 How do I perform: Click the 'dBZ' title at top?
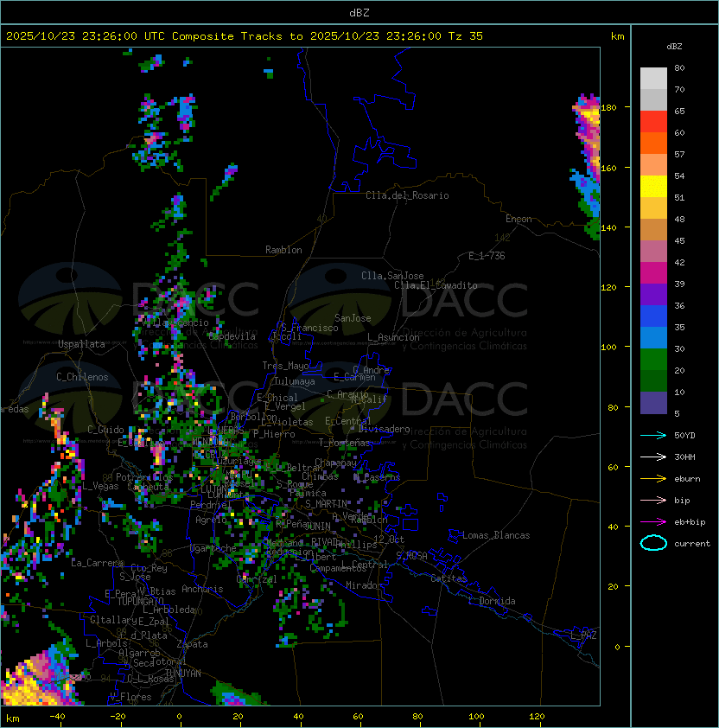point(359,12)
